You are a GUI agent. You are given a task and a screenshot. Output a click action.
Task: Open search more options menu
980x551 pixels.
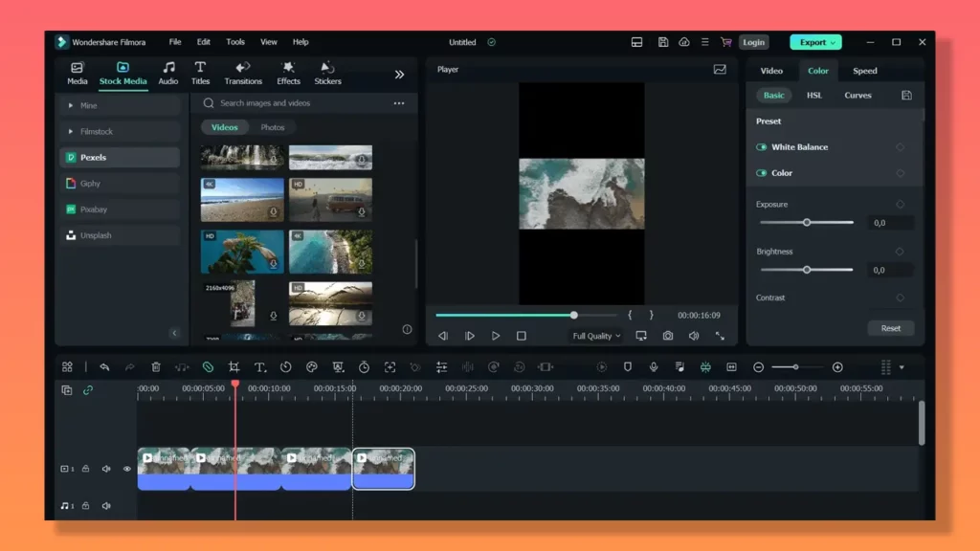point(399,103)
